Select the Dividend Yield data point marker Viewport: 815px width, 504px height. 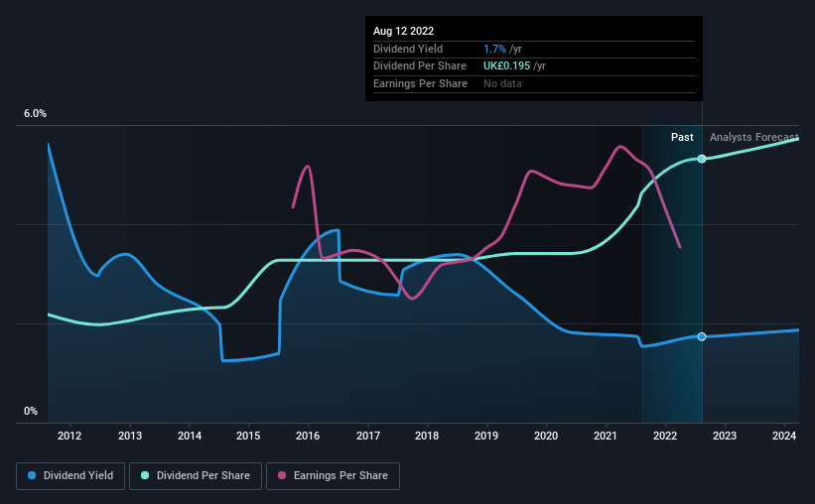[702, 336]
